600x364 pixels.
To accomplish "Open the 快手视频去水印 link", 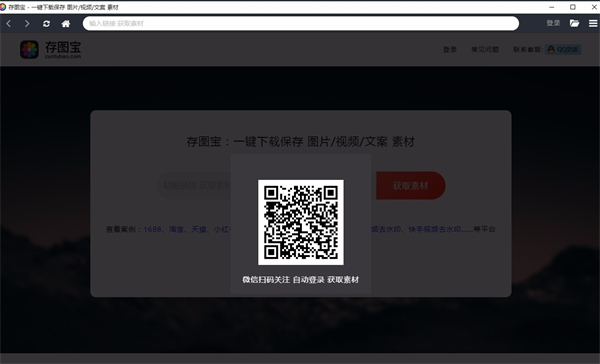I will [x=435, y=229].
